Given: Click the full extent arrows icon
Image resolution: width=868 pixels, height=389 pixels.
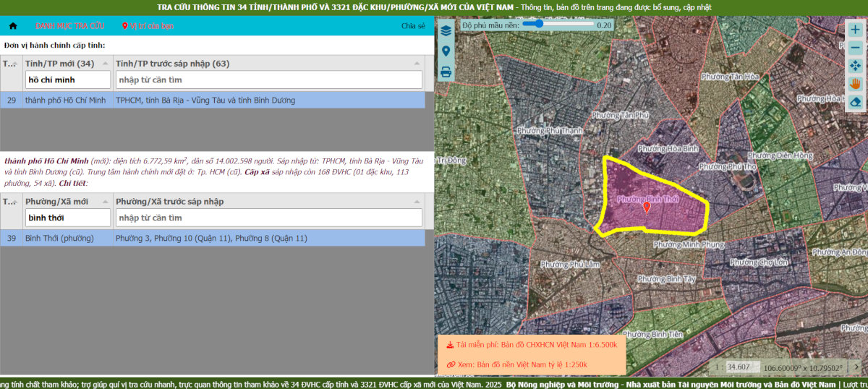Looking at the screenshot, I should click(855, 66).
